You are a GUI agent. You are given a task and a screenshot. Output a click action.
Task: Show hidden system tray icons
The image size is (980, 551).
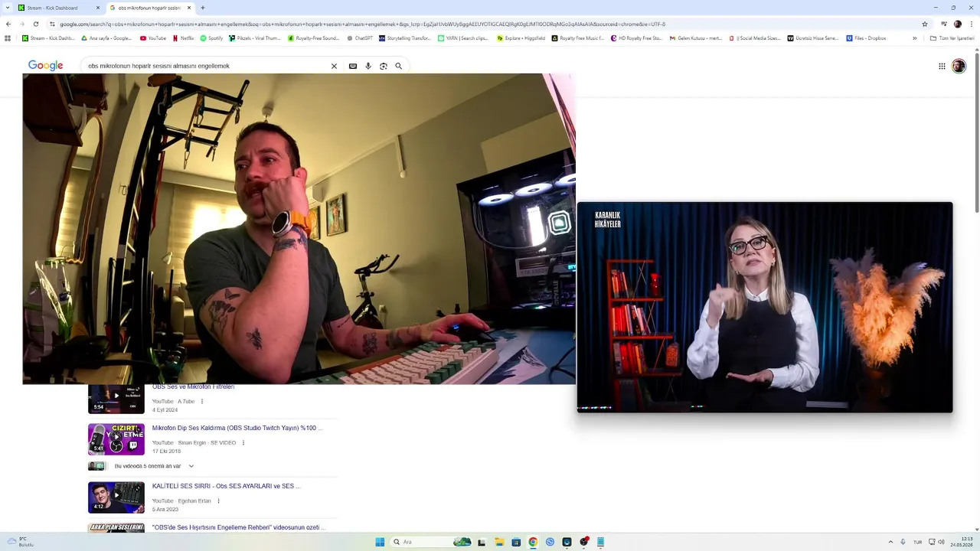click(890, 542)
